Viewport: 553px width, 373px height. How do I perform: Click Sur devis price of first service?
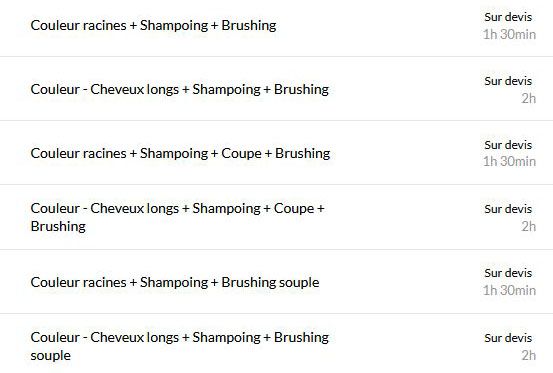click(508, 17)
